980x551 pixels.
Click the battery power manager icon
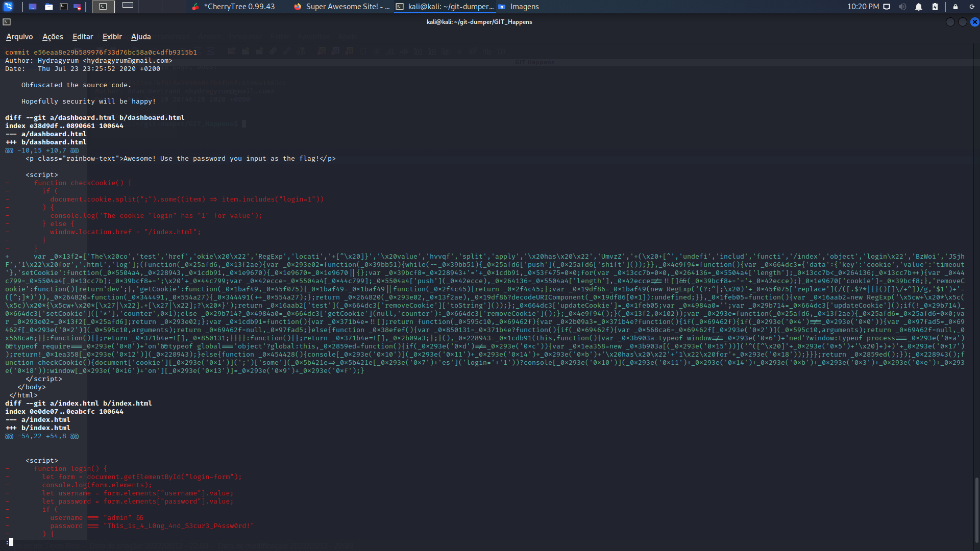click(x=935, y=7)
